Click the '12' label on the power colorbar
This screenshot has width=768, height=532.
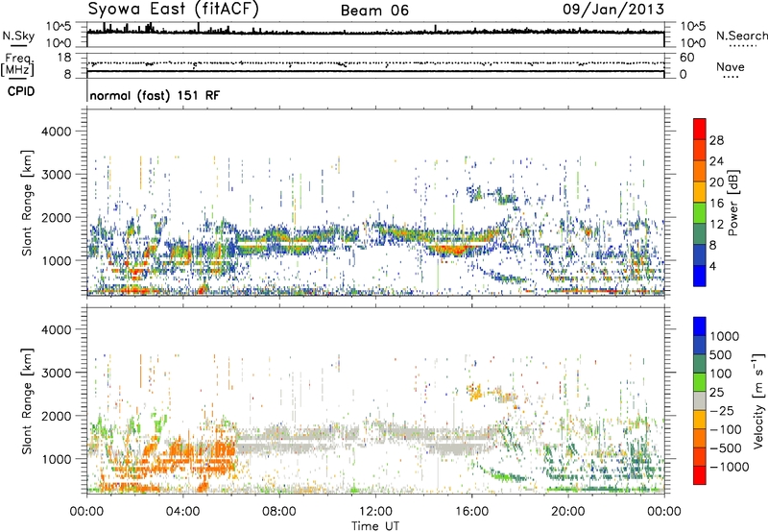(716, 225)
